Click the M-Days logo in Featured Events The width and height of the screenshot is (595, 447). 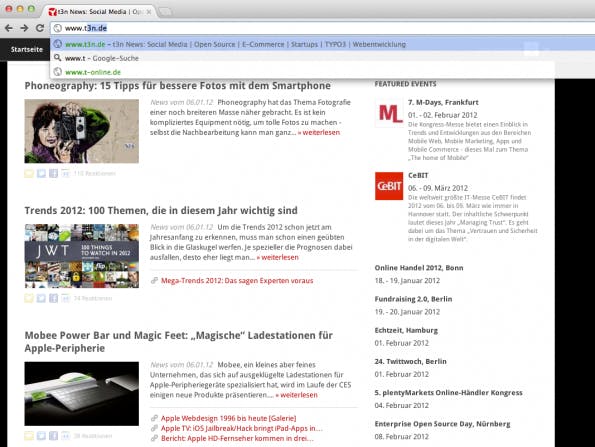pyautogui.click(x=389, y=113)
